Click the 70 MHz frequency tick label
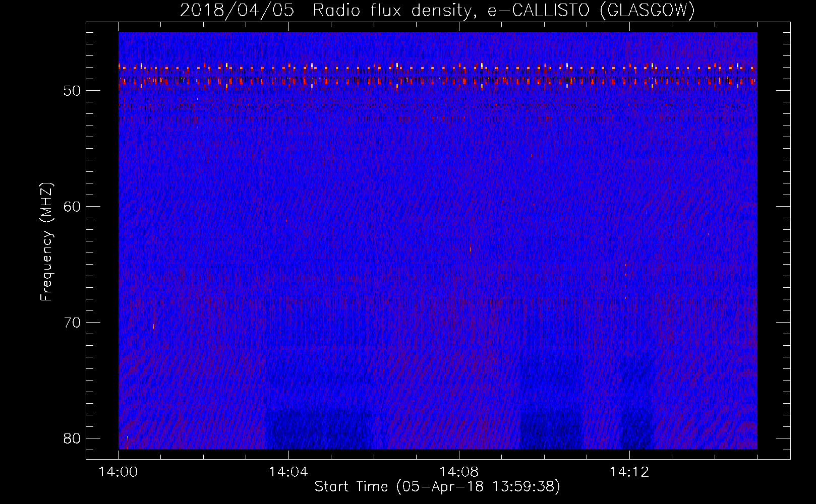The height and width of the screenshot is (504, 816). tap(72, 323)
